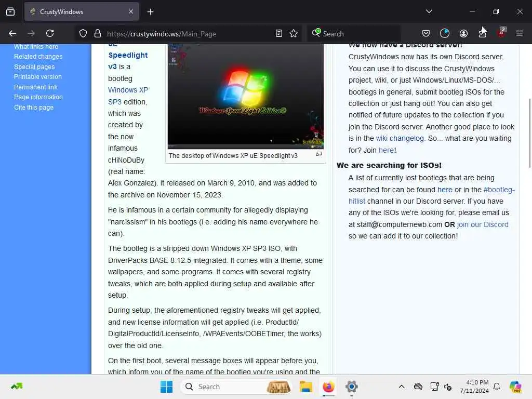
Task: Open Printable version link
Action: point(37,77)
